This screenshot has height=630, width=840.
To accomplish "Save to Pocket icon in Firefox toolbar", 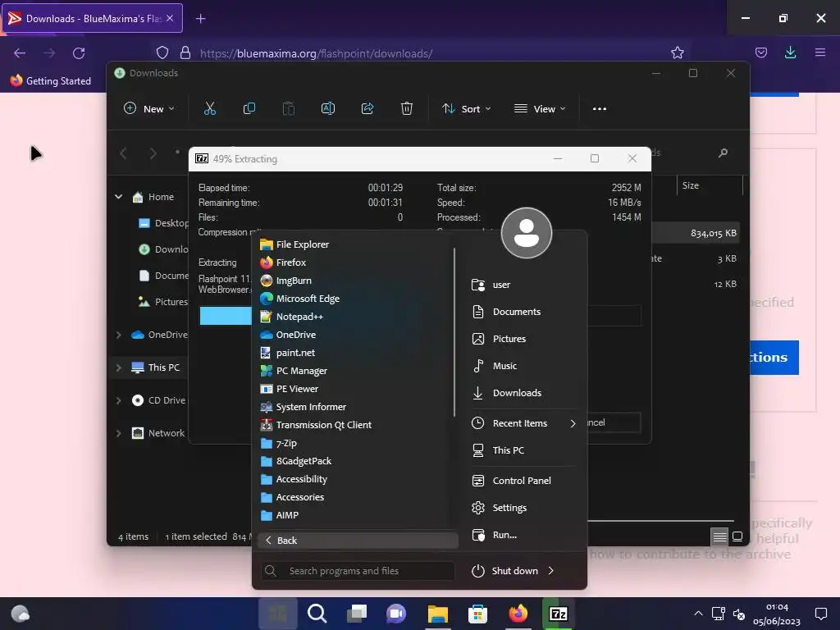I will [760, 52].
